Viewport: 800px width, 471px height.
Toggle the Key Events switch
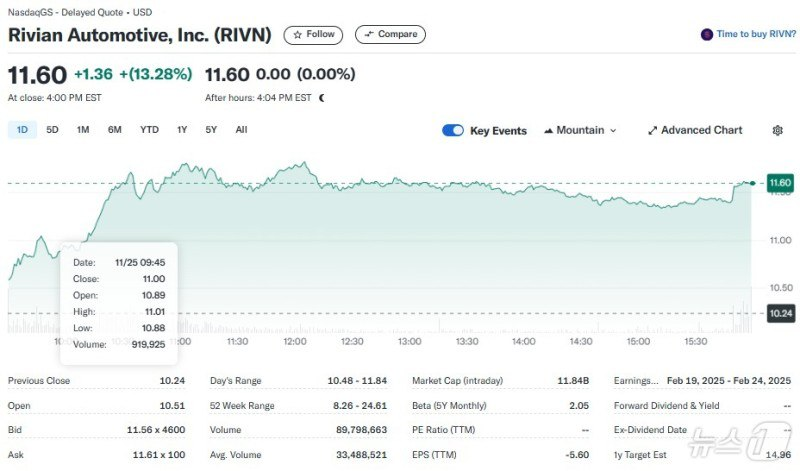click(453, 131)
